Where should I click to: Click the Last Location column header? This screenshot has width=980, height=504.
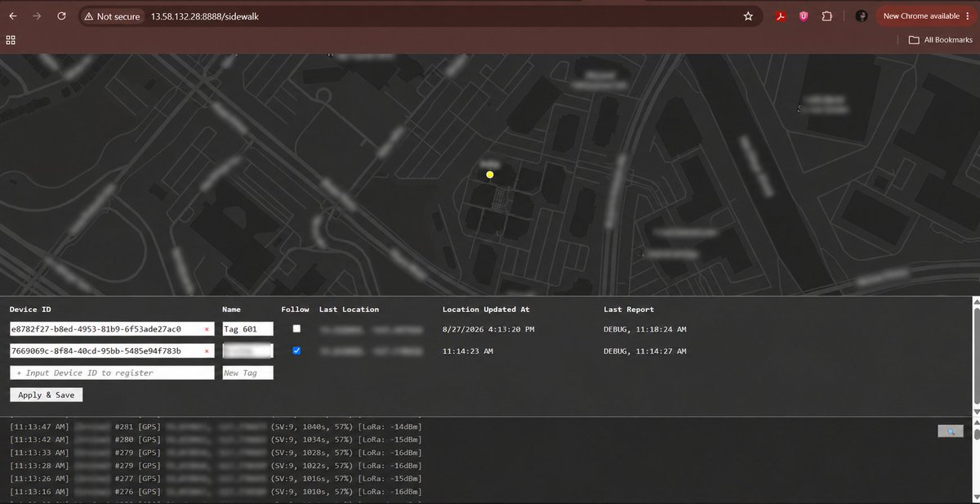click(x=350, y=310)
